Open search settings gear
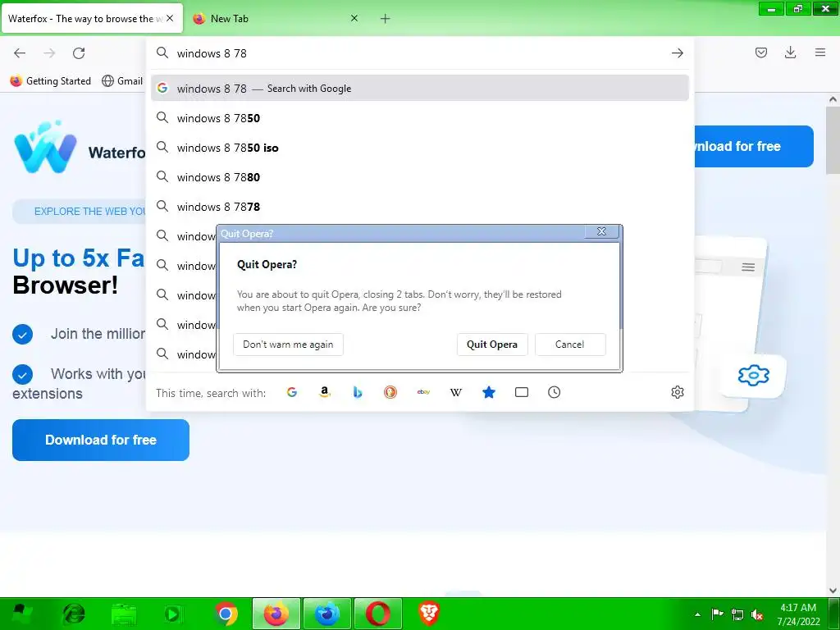The height and width of the screenshot is (630, 840). click(677, 392)
